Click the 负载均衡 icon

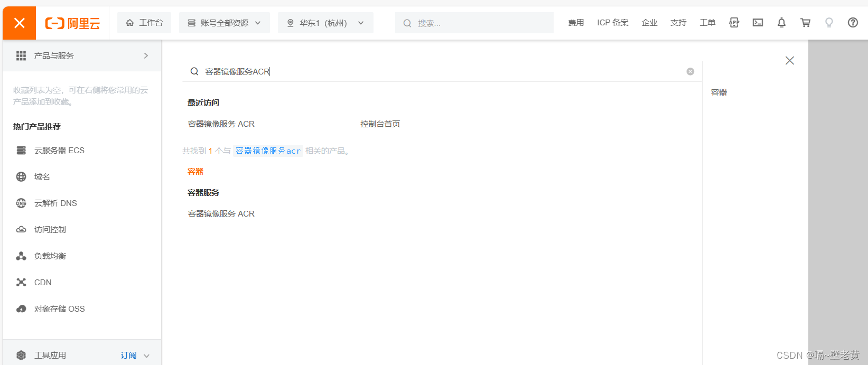(21, 256)
